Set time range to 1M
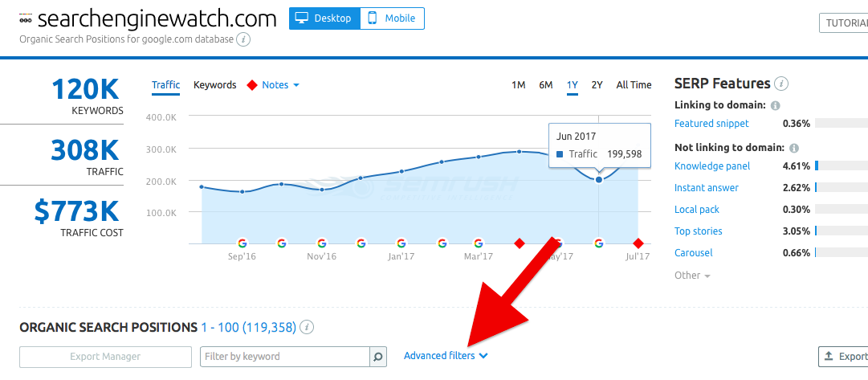The height and width of the screenshot is (380, 868). (518, 84)
